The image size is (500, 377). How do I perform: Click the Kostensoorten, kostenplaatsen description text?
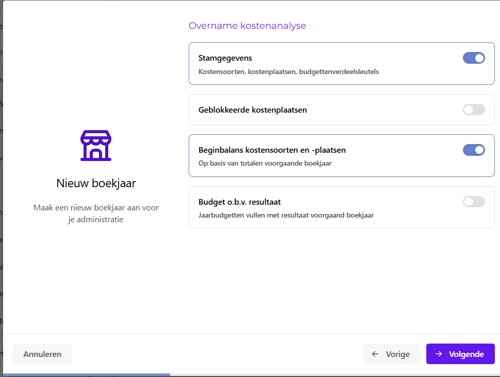tap(289, 72)
